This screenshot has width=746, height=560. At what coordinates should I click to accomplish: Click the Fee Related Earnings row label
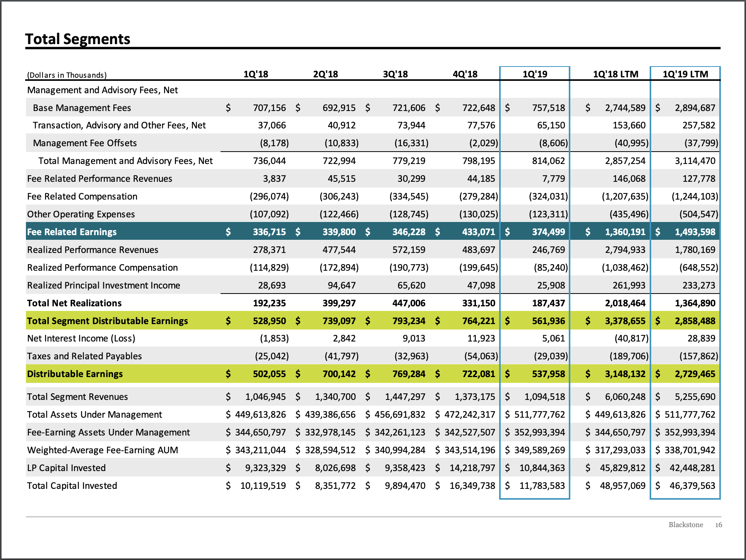pyautogui.click(x=72, y=232)
